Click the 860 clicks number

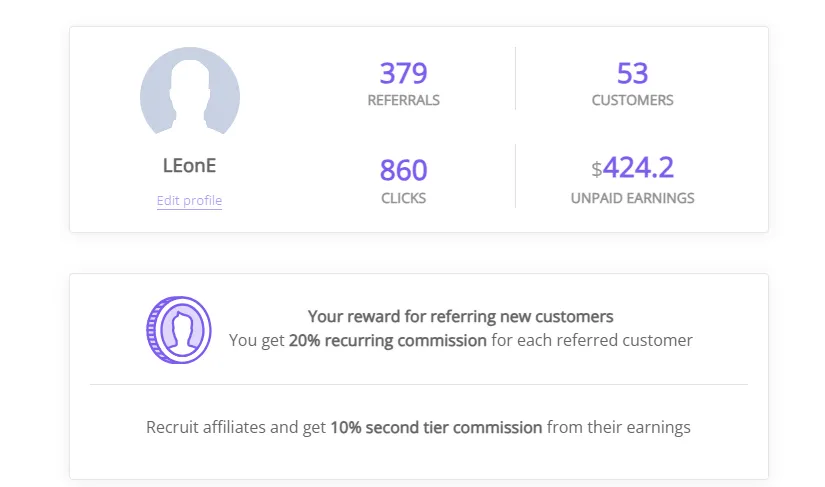pos(404,170)
